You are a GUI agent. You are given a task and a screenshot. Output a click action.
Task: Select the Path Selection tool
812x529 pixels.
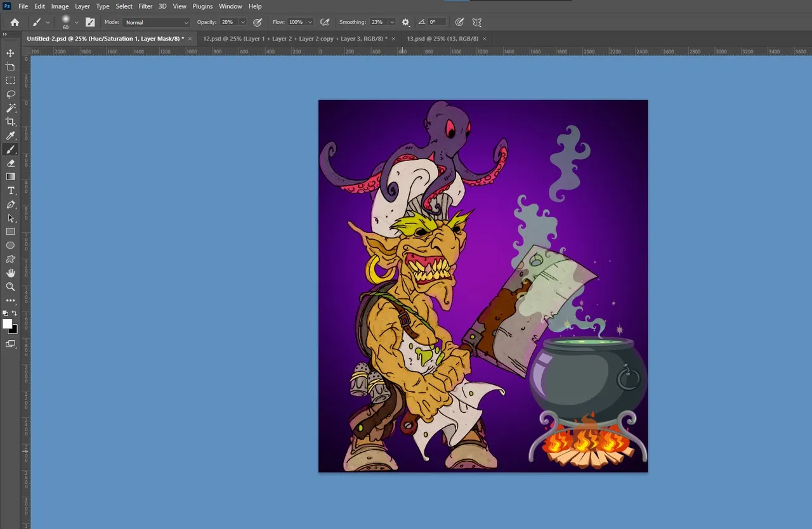[10, 218]
